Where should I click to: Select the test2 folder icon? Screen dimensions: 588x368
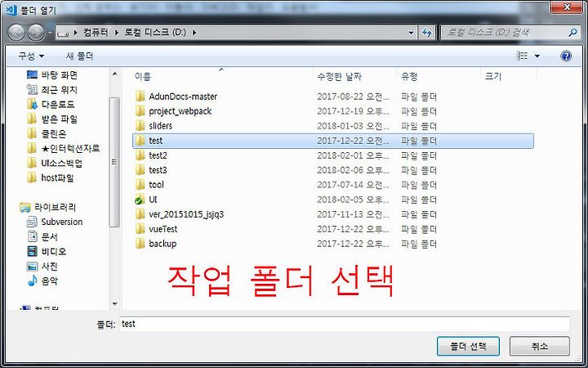pos(140,155)
